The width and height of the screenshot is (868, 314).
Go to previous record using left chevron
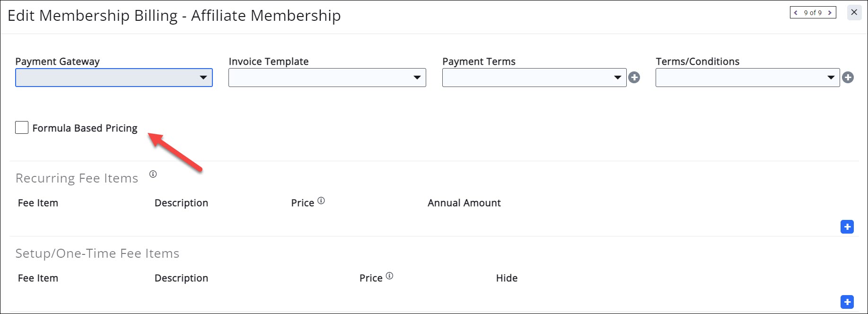(x=797, y=12)
